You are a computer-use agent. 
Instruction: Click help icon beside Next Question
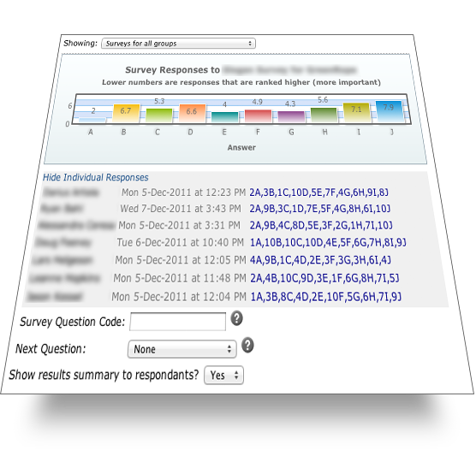click(247, 346)
